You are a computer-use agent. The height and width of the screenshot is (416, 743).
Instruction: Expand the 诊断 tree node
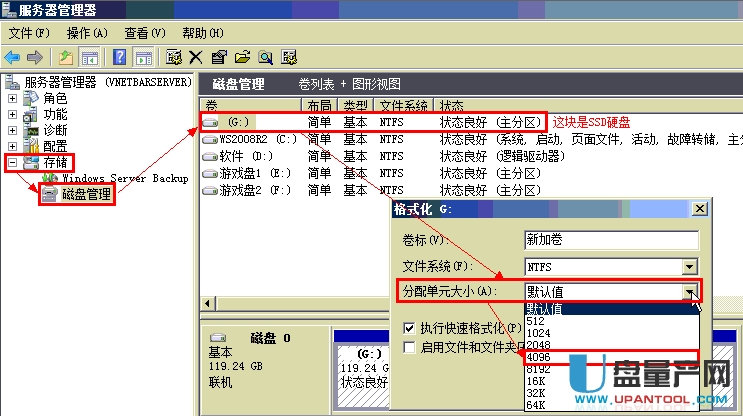tap(13, 131)
